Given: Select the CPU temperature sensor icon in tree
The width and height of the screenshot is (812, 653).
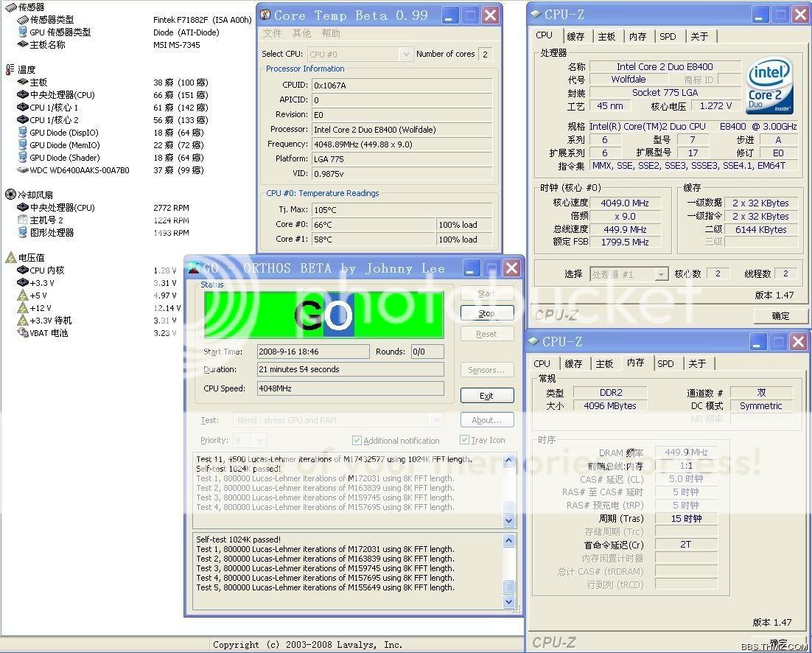Looking at the screenshot, I should click(x=23, y=95).
